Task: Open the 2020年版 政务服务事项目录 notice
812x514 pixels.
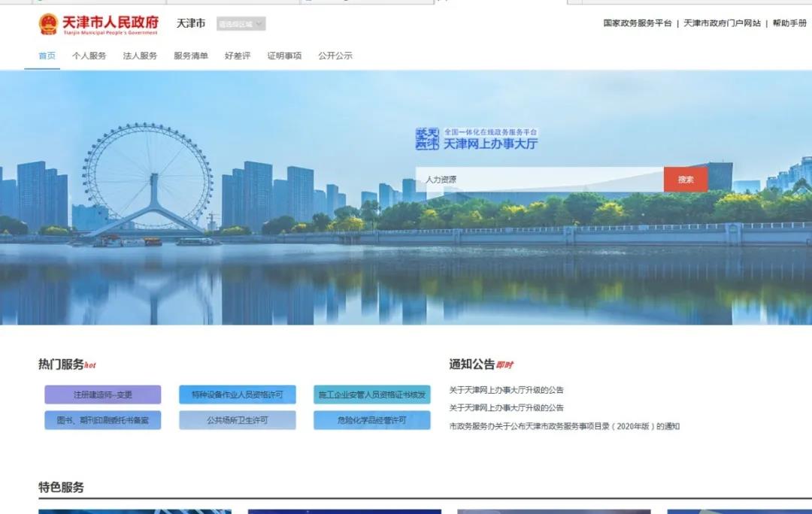Action: pyautogui.click(x=565, y=427)
